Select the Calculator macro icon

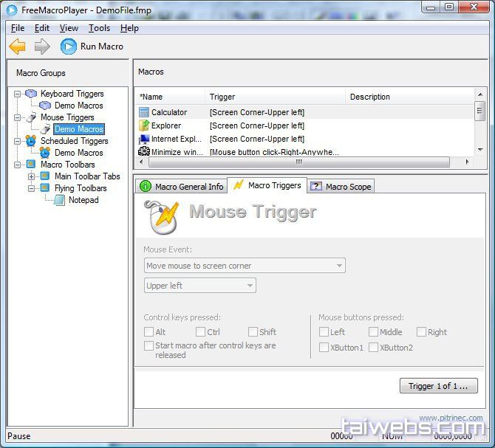click(x=144, y=112)
